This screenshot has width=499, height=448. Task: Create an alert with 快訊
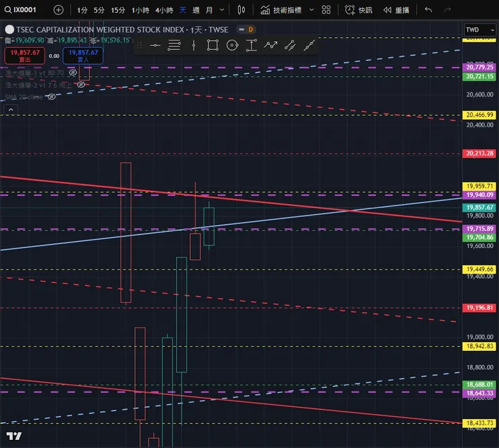tap(358, 10)
